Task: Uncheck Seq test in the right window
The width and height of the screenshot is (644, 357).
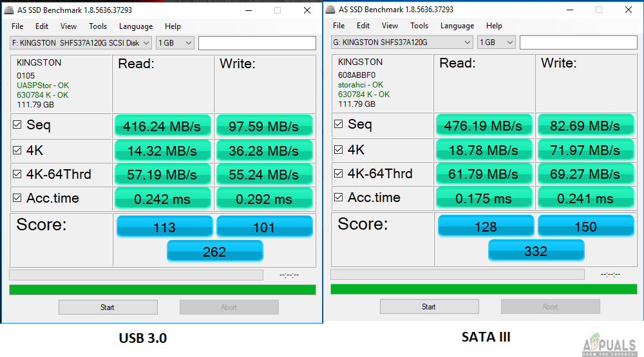Action: click(x=339, y=124)
